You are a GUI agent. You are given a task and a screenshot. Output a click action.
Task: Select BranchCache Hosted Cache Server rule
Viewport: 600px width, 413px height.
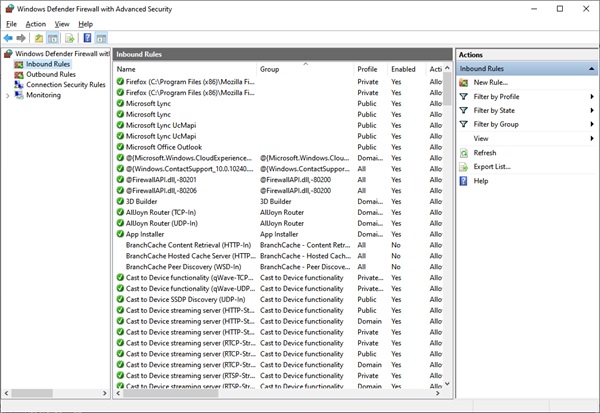point(279,256)
